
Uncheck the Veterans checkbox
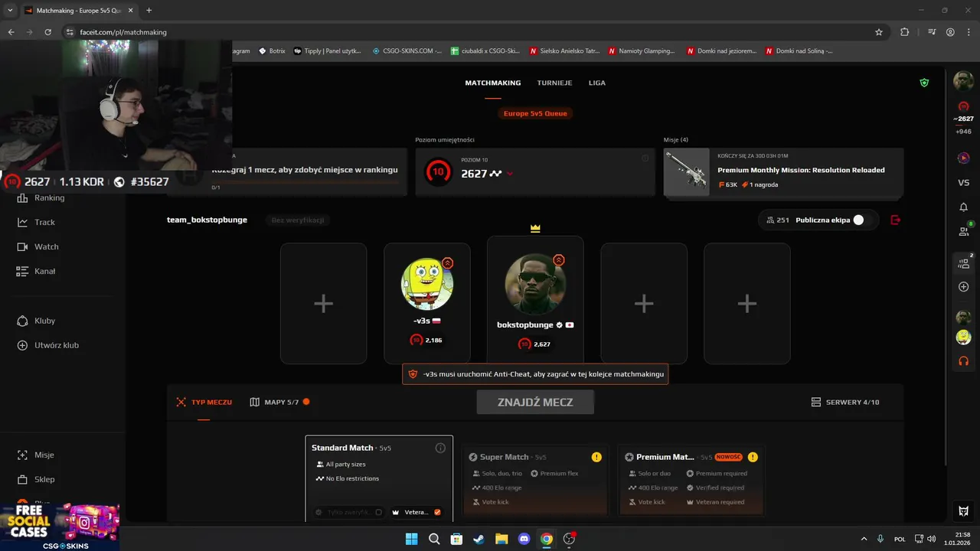(437, 512)
